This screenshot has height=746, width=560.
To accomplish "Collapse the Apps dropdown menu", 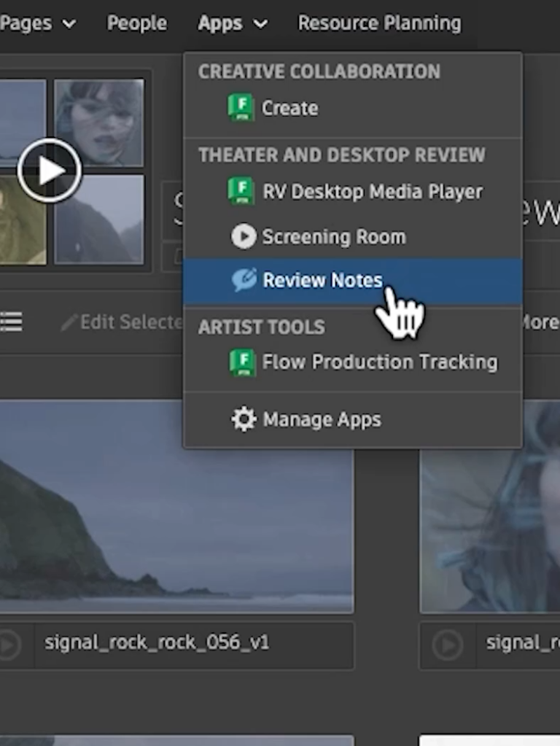I will [x=233, y=23].
